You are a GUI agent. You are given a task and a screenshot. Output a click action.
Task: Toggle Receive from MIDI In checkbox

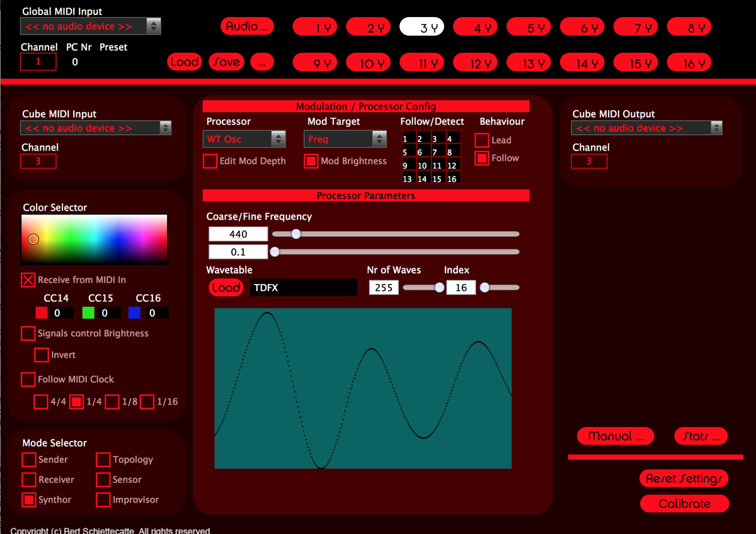tap(28, 280)
